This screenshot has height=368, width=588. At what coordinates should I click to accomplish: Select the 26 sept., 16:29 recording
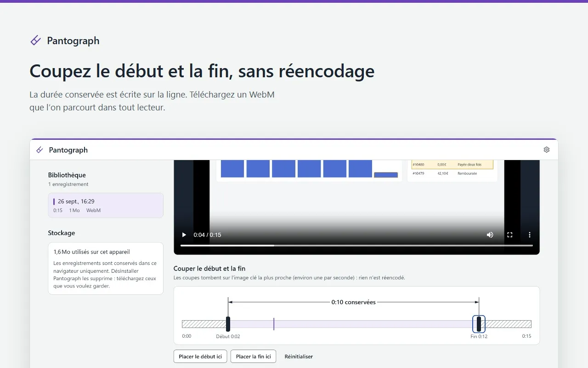tap(106, 205)
